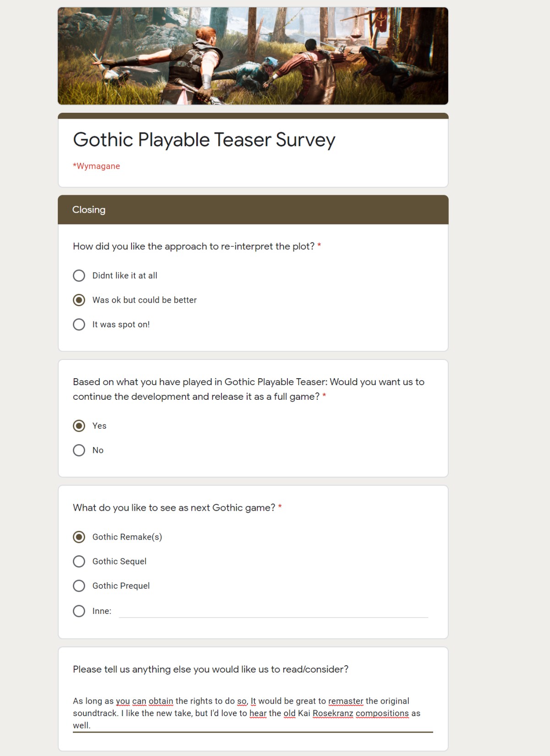Viewport: 550px width, 756px height.
Task: Pick the Gothic Remake(s) option
Action: pyautogui.click(x=79, y=537)
